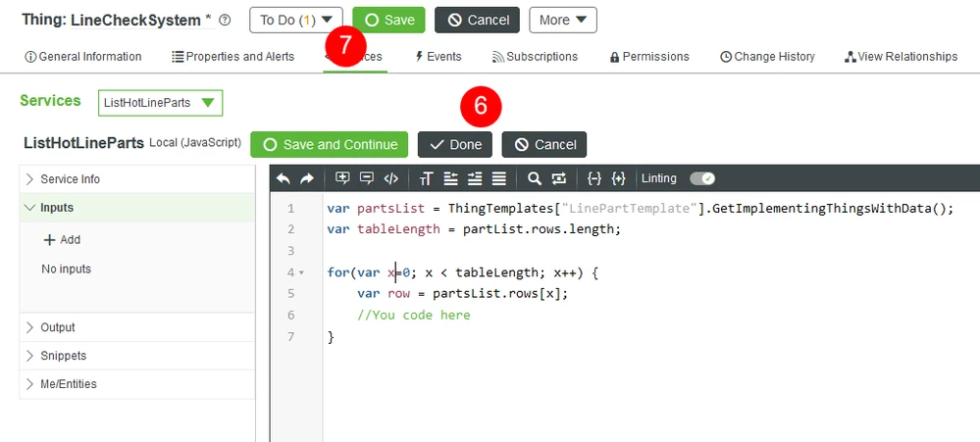Viewport: 980px width, 442px height.
Task: Click the expand all braces {+} icon
Action: (618, 178)
